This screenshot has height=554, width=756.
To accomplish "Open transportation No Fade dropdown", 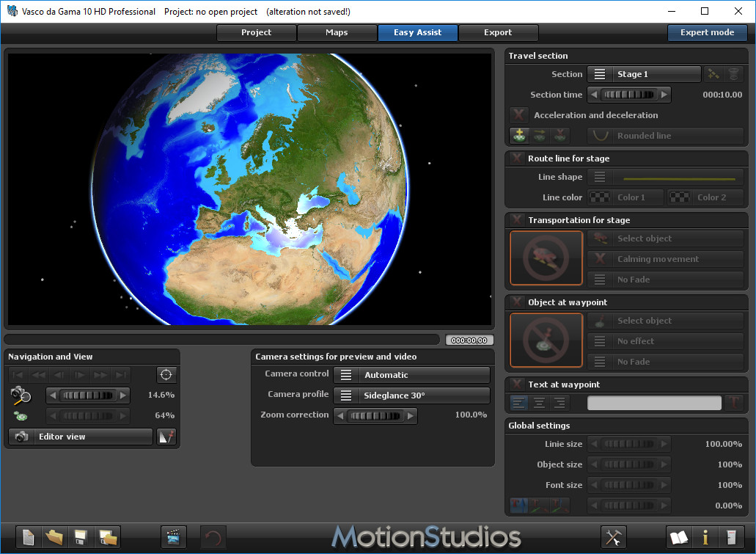I will [x=665, y=280].
